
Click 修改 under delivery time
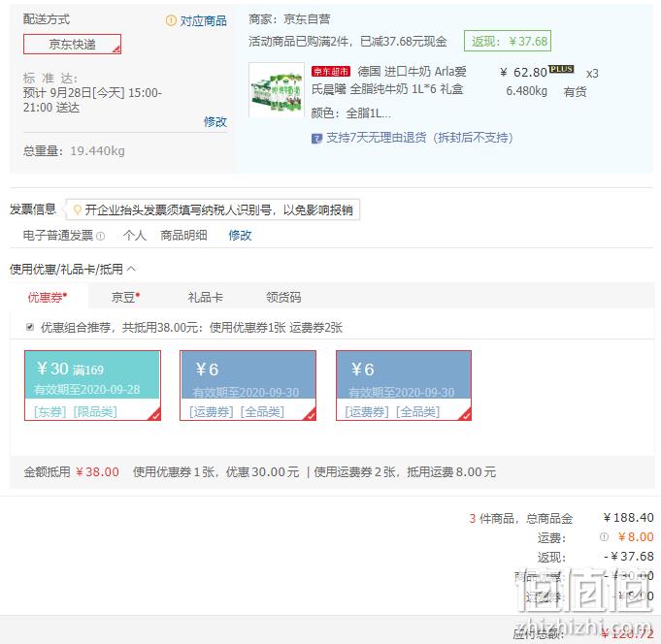(215, 122)
